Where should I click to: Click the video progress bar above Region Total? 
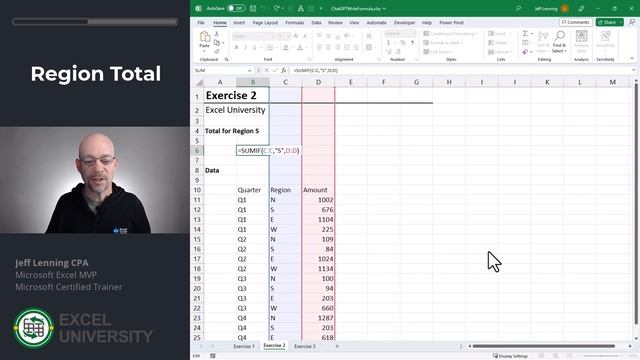click(95, 22)
